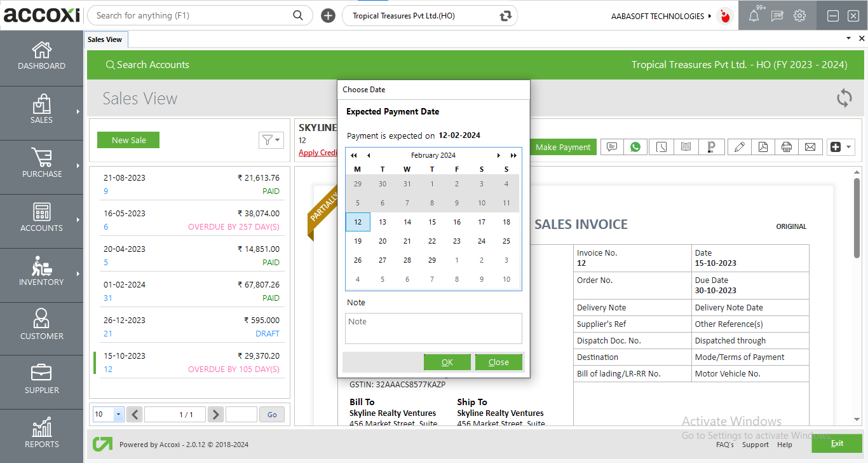Select 15 February in the calendar
The image size is (868, 463).
point(432,222)
